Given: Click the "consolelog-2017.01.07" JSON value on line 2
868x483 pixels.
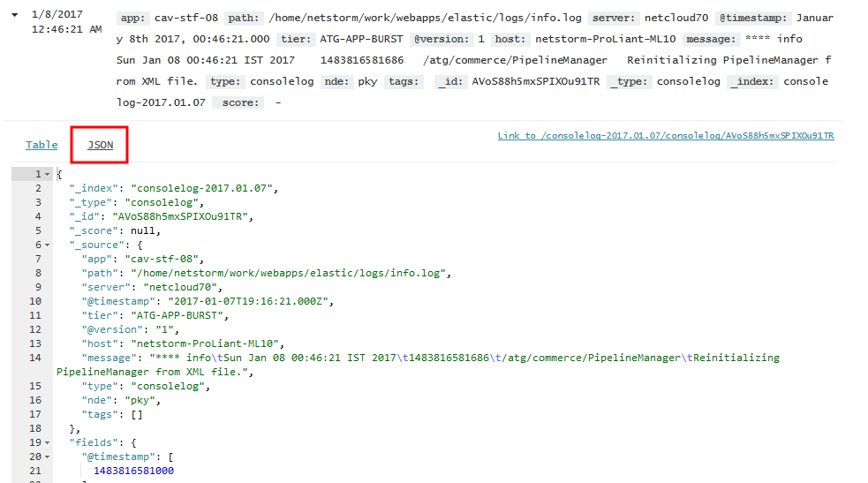Looking at the screenshot, I should 201,189.
